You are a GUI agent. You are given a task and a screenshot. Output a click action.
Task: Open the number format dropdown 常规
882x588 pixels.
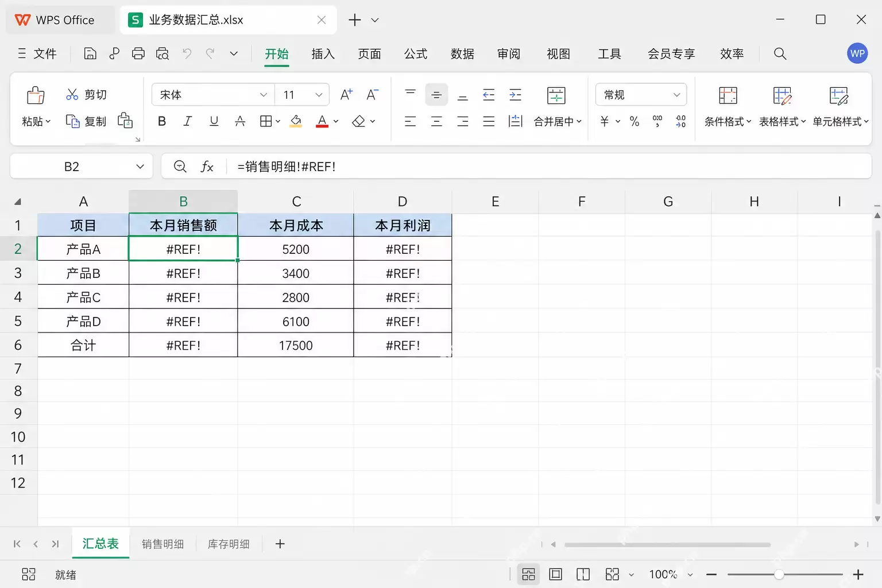point(676,95)
